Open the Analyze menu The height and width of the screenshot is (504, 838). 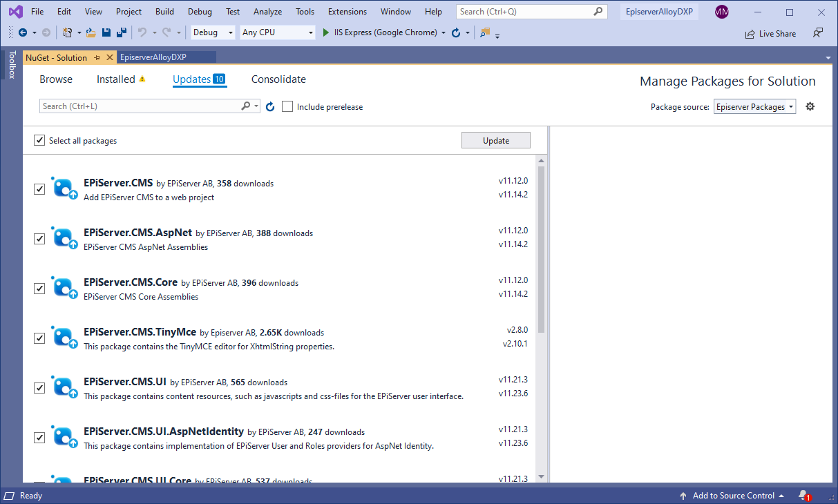267,12
